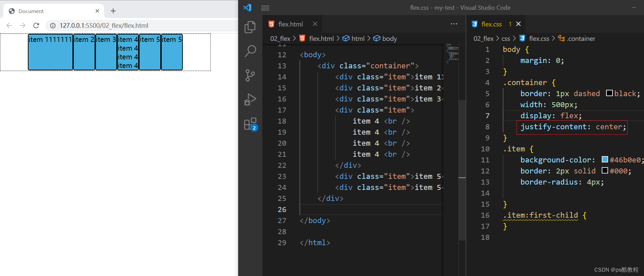Click the '.item {' selector on line 10
The width and height of the screenshot is (644, 276).
click(518, 149)
